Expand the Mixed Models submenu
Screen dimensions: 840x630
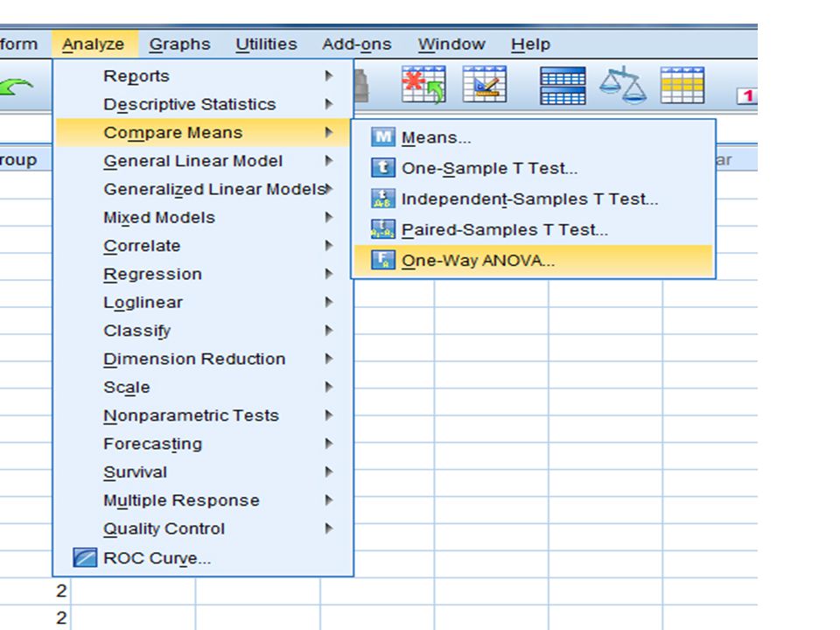tap(204, 217)
